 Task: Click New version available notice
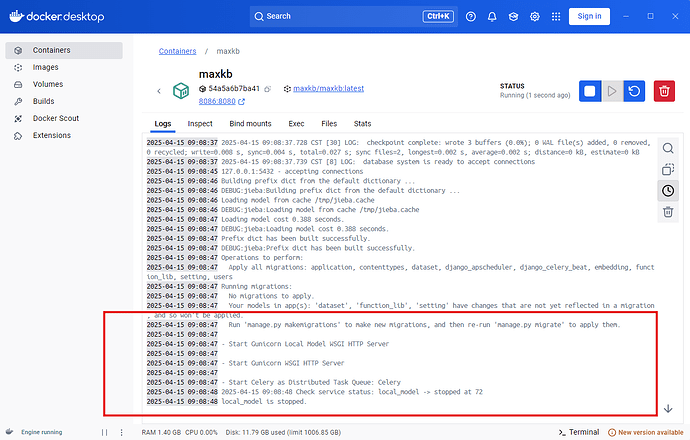(x=646, y=433)
